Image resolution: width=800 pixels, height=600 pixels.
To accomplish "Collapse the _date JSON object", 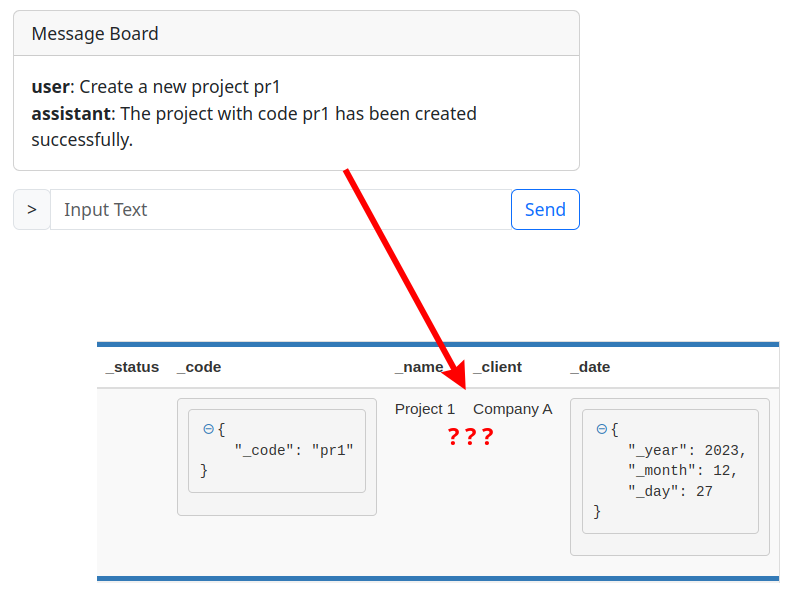I will 601,429.
